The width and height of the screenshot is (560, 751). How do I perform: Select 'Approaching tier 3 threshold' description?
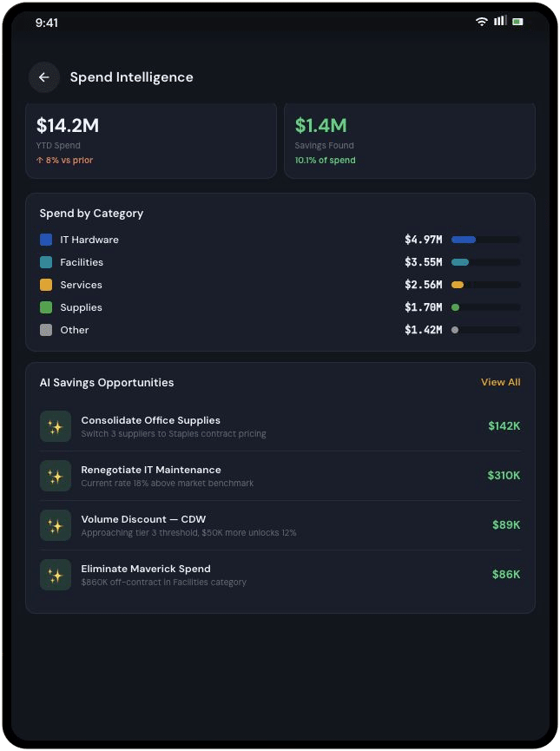188,532
